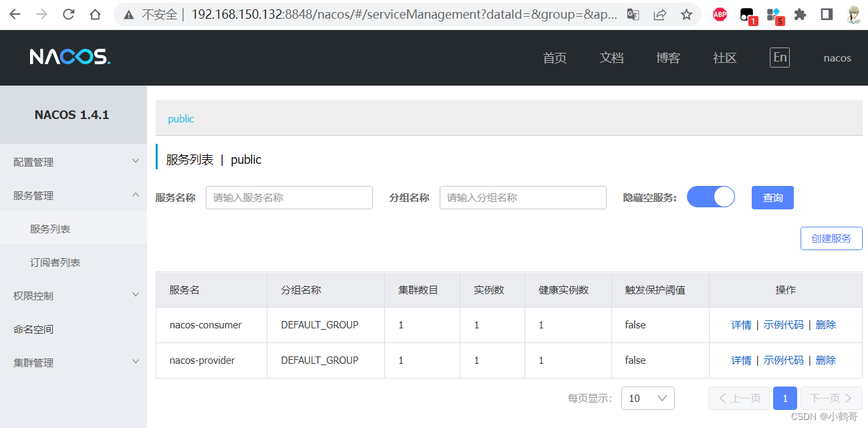
Task: Click the nacos-provider service name cell
Action: pyautogui.click(x=202, y=360)
